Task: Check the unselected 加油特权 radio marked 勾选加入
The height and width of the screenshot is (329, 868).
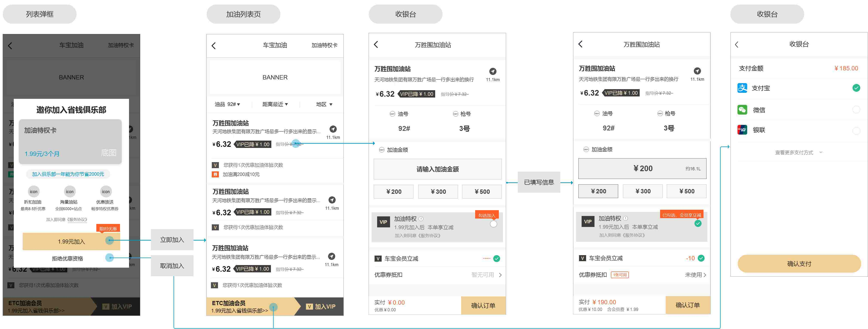Action: tap(493, 224)
